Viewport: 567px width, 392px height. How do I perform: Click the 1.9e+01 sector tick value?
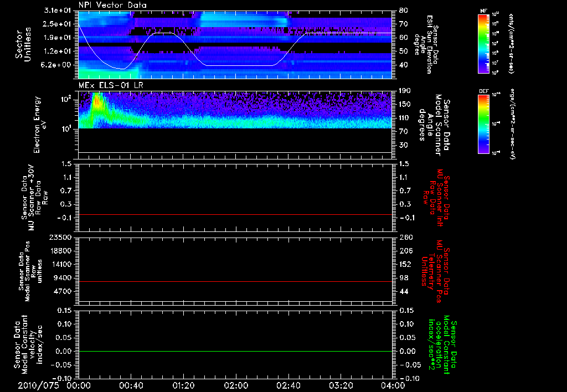coord(58,38)
